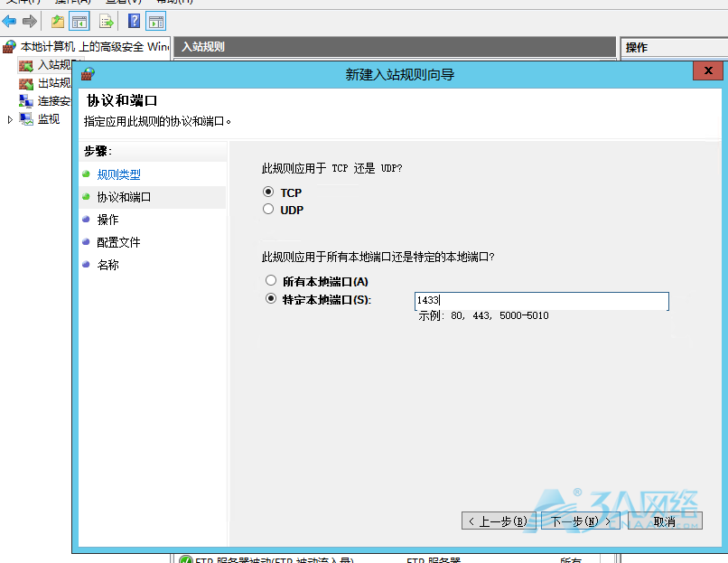The height and width of the screenshot is (563, 728).
Task: Select 出站规则 in the left tree
Action: [54, 83]
